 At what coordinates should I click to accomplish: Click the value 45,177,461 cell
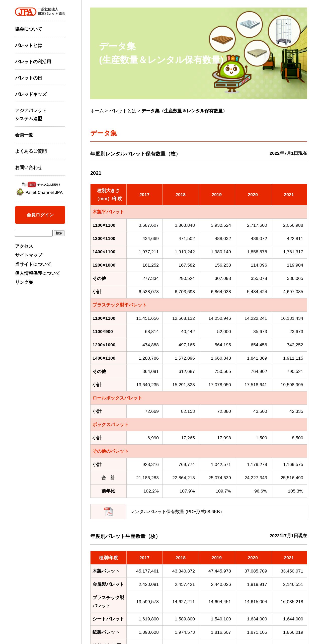(144, 571)
